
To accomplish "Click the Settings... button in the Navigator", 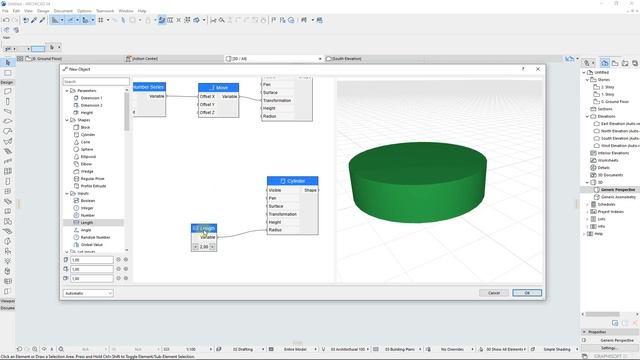I will 609,348.
